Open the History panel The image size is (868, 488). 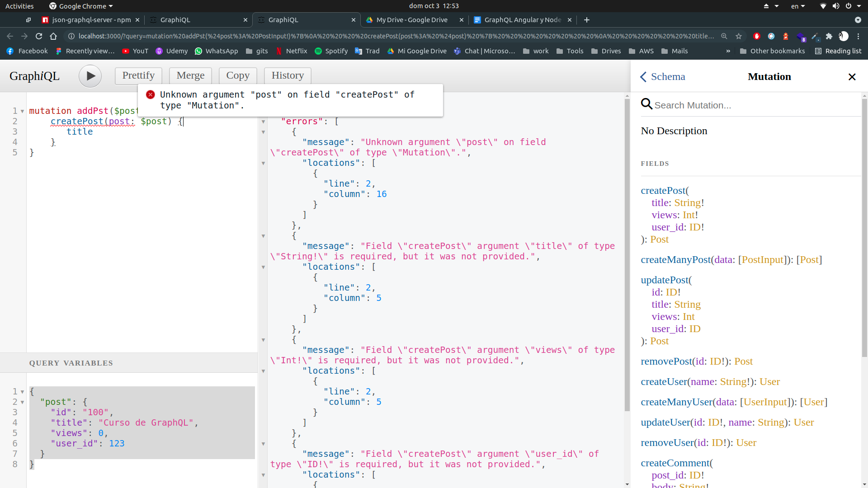click(x=288, y=75)
